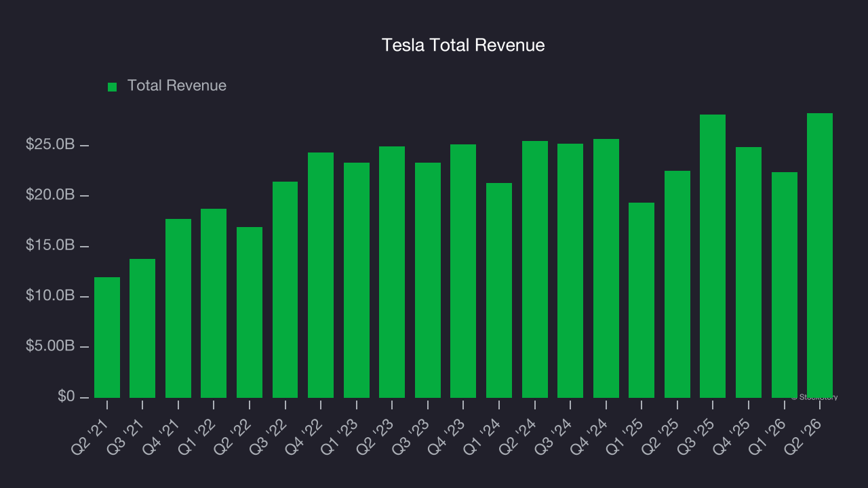868x488 pixels.
Task: Select the tall Q3 '25 revenue bar
Action: pos(713,256)
